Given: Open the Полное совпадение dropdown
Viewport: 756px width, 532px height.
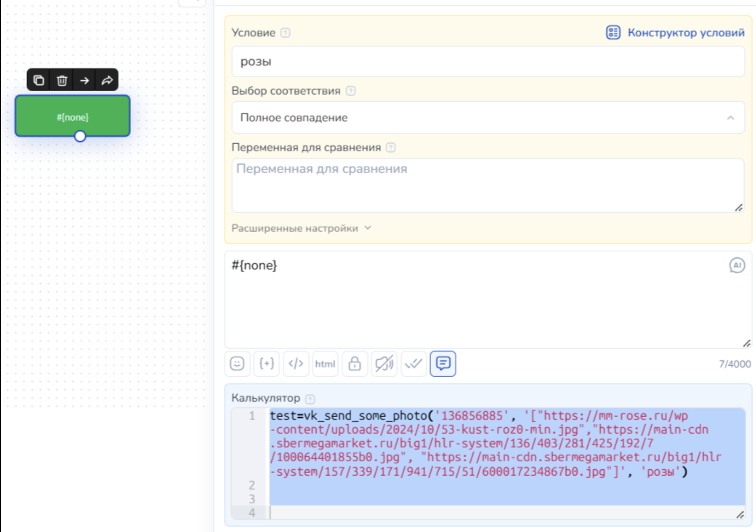Looking at the screenshot, I should pos(488,118).
